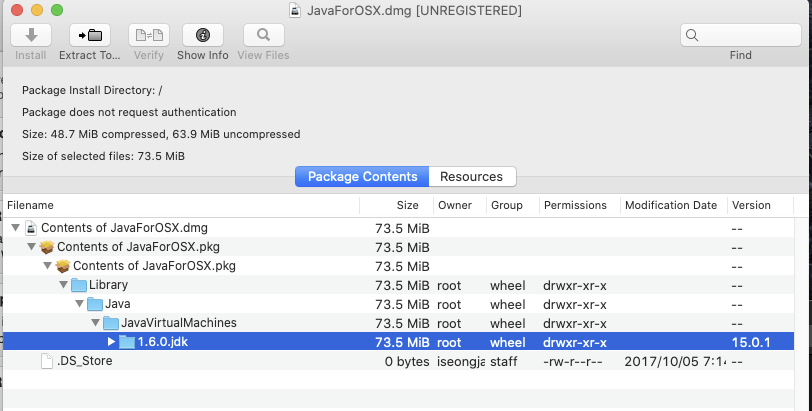Click the '0 bytes' size value
Image resolution: width=812 pixels, height=411 pixels.
tap(407, 361)
